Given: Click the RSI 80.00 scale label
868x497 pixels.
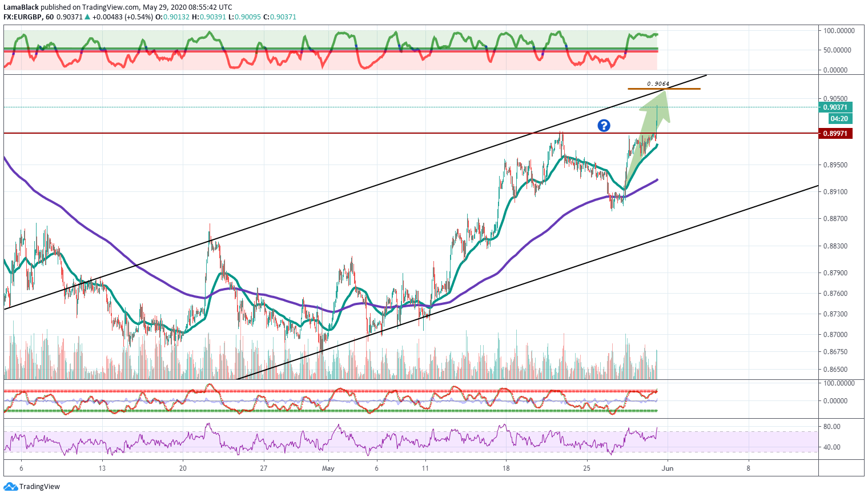Looking at the screenshot, I should (x=832, y=427).
